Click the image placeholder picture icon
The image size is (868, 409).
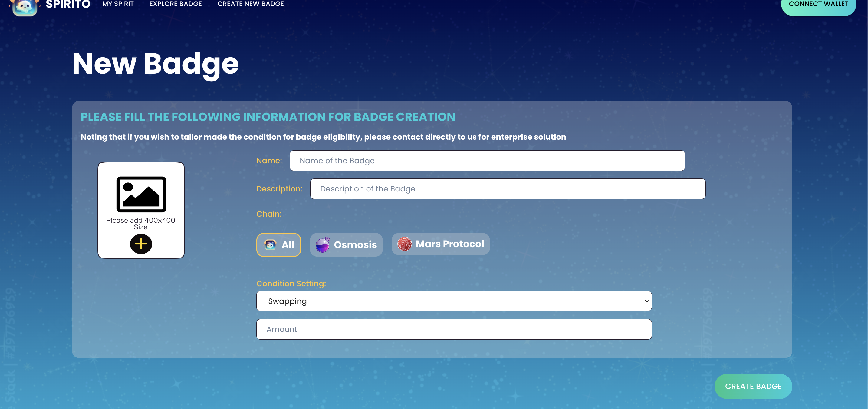click(x=141, y=195)
